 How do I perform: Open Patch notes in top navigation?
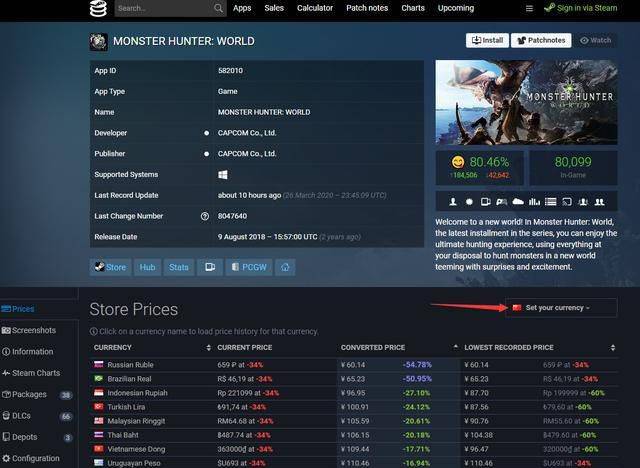click(x=367, y=8)
